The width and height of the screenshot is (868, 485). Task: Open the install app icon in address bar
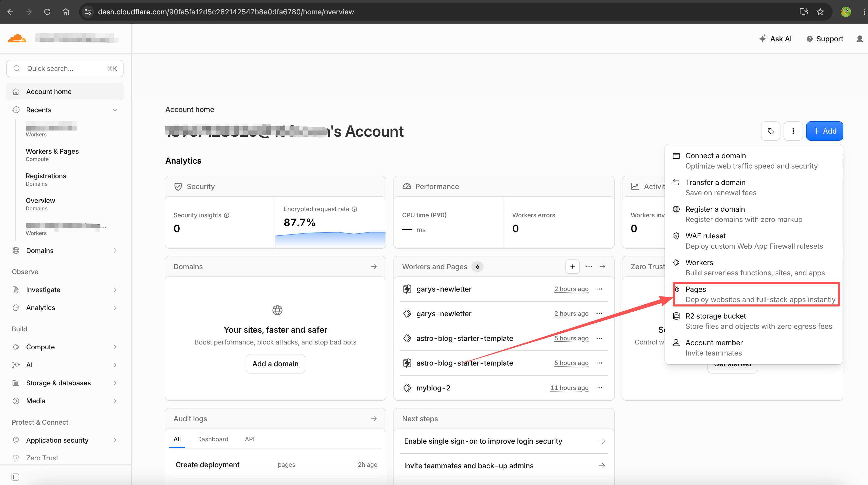click(x=804, y=12)
